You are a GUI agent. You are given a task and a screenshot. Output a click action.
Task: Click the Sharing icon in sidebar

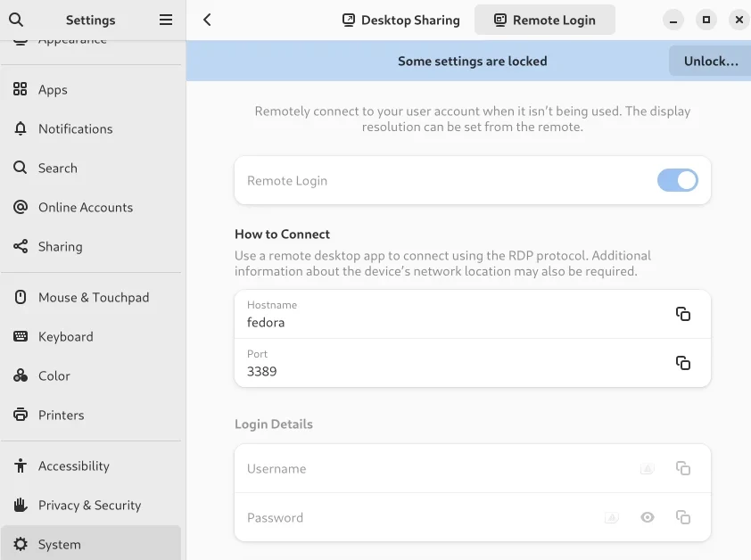click(x=21, y=246)
